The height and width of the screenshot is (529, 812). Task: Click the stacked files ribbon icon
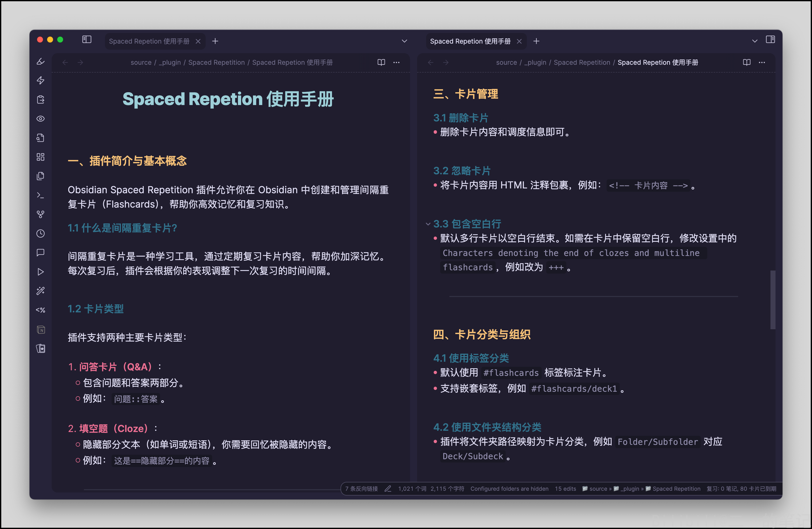coord(41,176)
